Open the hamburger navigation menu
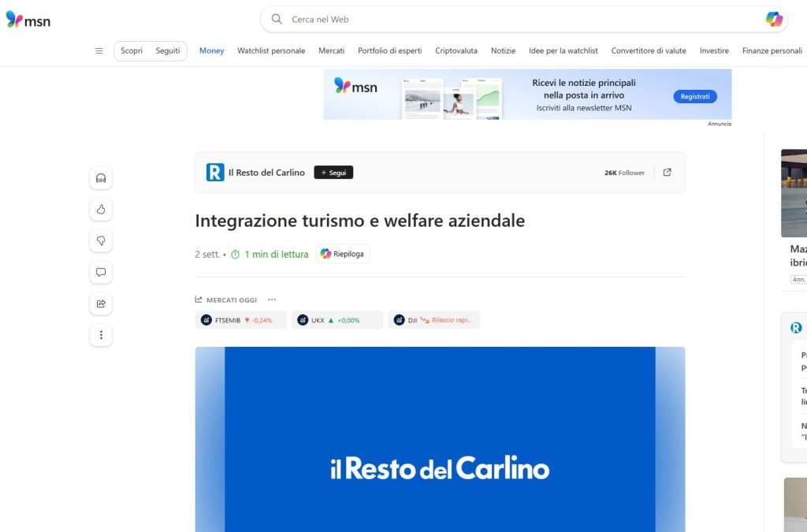807x532 pixels. 99,50
